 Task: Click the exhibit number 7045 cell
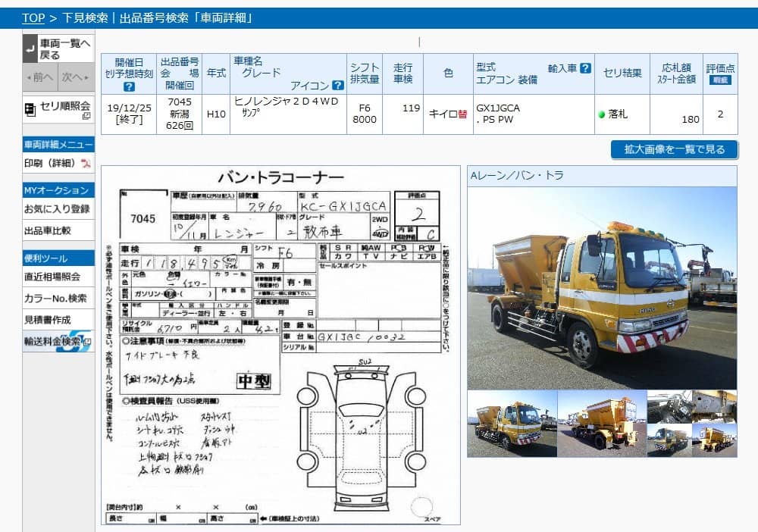coord(180,114)
